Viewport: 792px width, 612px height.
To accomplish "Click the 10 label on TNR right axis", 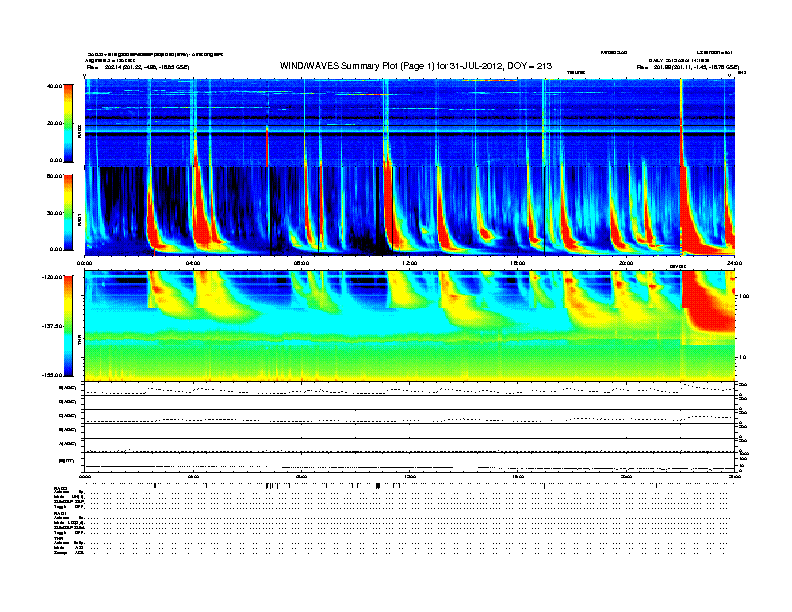I will pyautogui.click(x=742, y=357).
